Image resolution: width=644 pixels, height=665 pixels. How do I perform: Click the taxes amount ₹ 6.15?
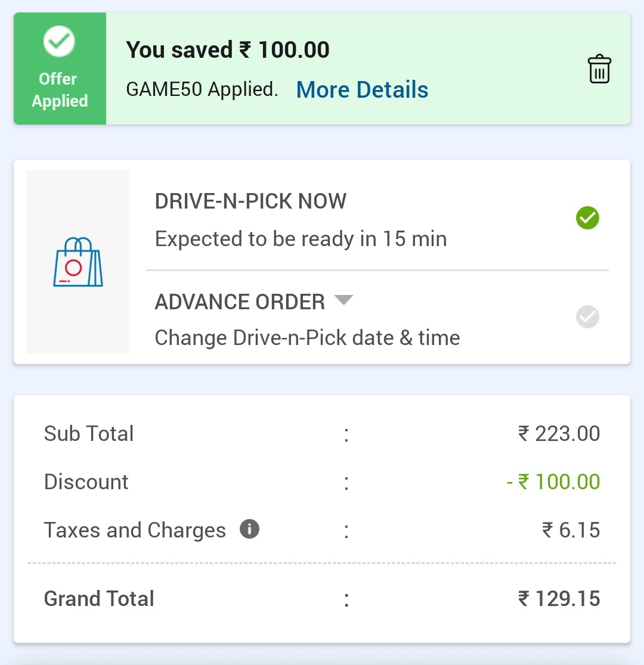pyautogui.click(x=571, y=530)
